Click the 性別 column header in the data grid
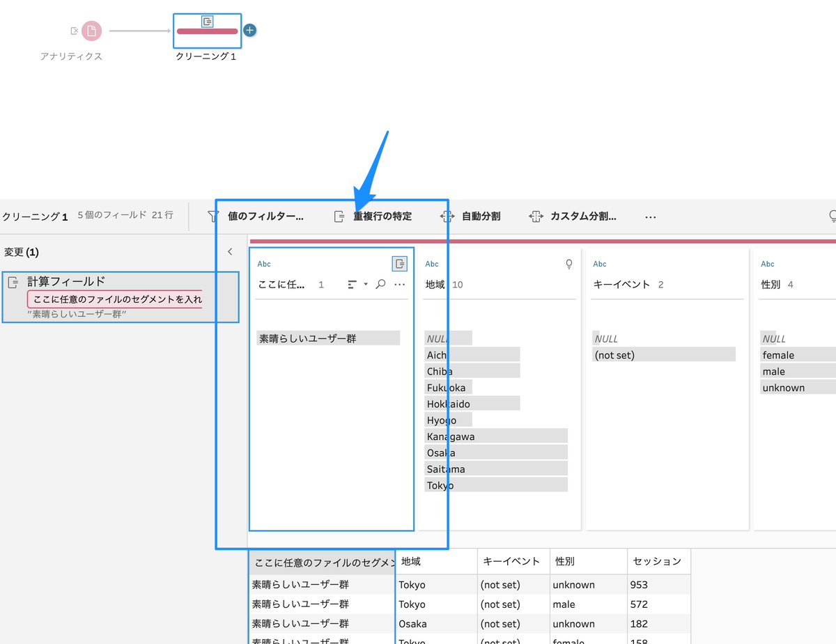 click(x=588, y=561)
